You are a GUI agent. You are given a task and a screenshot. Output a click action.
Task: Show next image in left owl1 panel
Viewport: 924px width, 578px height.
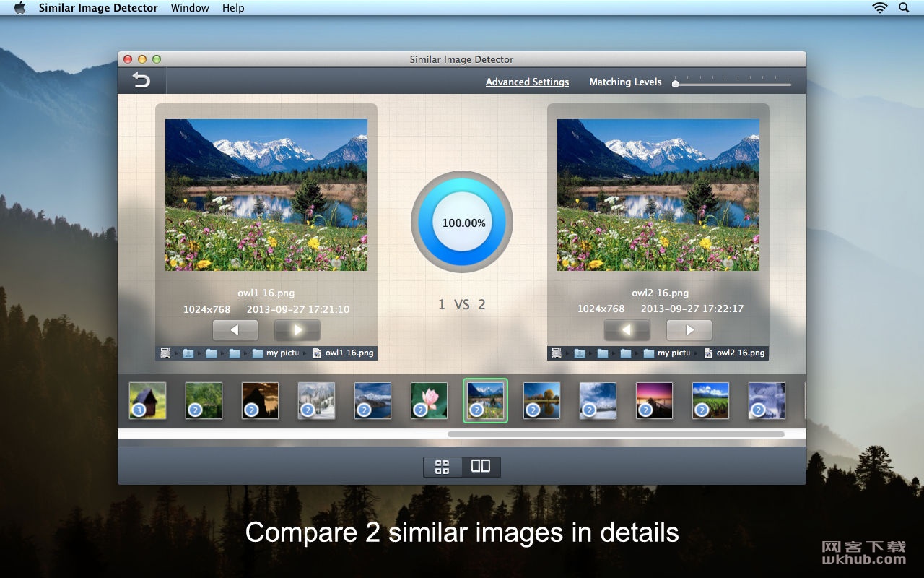tap(297, 330)
